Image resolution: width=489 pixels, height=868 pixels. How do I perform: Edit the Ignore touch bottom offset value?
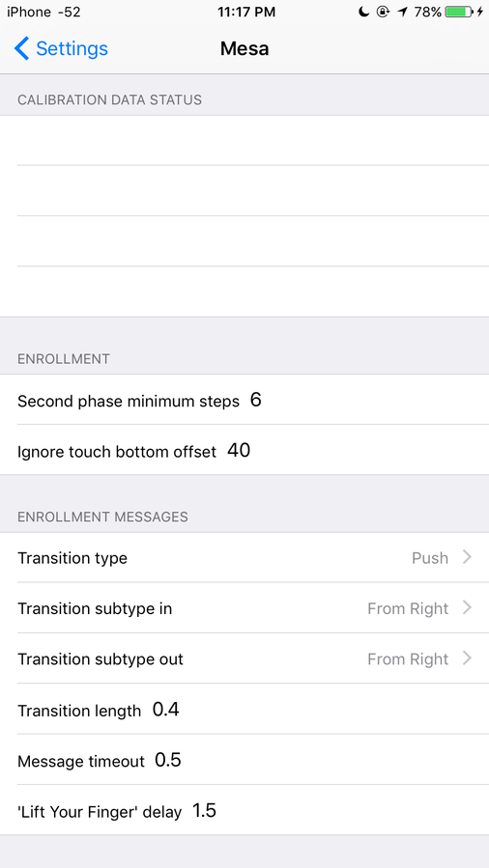pyautogui.click(x=239, y=451)
